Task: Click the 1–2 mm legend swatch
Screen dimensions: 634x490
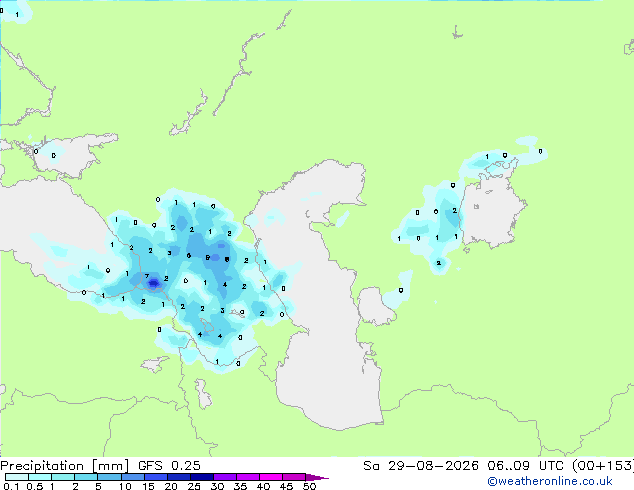Action: pos(63,477)
